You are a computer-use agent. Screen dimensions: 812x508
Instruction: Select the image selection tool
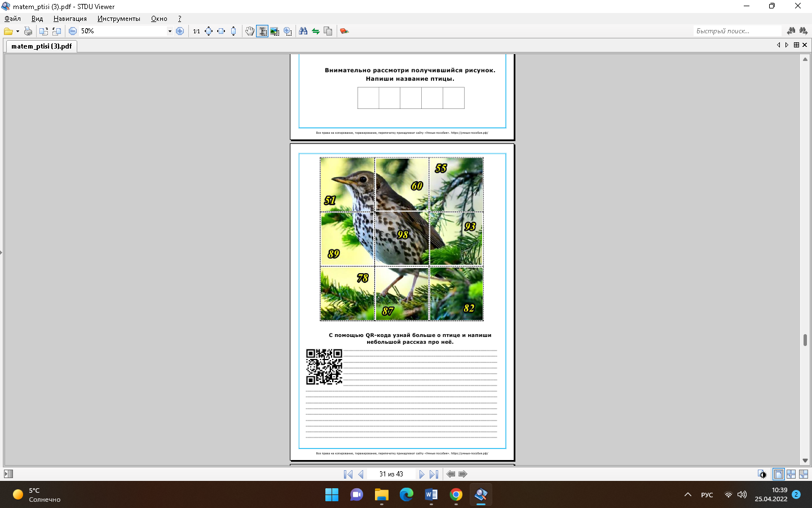(x=275, y=31)
